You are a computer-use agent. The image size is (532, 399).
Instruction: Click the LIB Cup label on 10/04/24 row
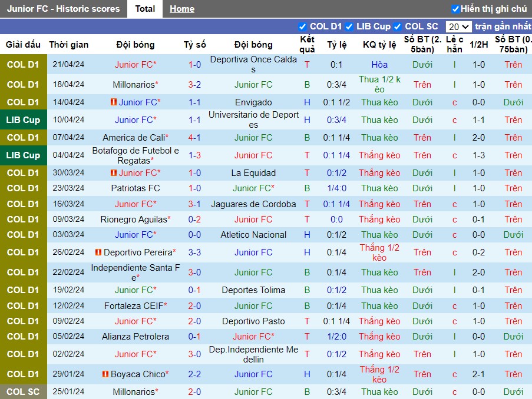pyautogui.click(x=23, y=119)
